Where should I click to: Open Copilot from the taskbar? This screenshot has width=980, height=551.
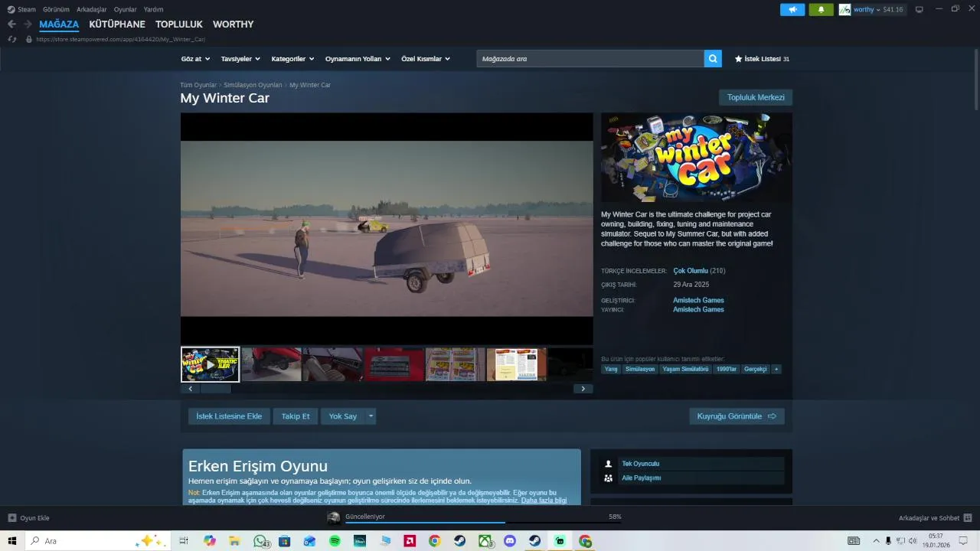pyautogui.click(x=210, y=541)
